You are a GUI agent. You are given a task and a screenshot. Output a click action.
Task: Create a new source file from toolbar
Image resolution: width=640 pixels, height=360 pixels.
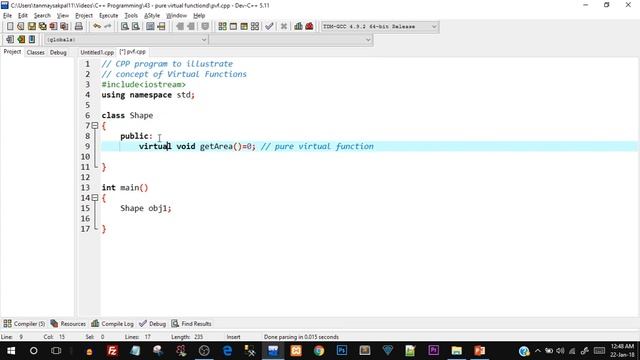pyautogui.click(x=10, y=27)
